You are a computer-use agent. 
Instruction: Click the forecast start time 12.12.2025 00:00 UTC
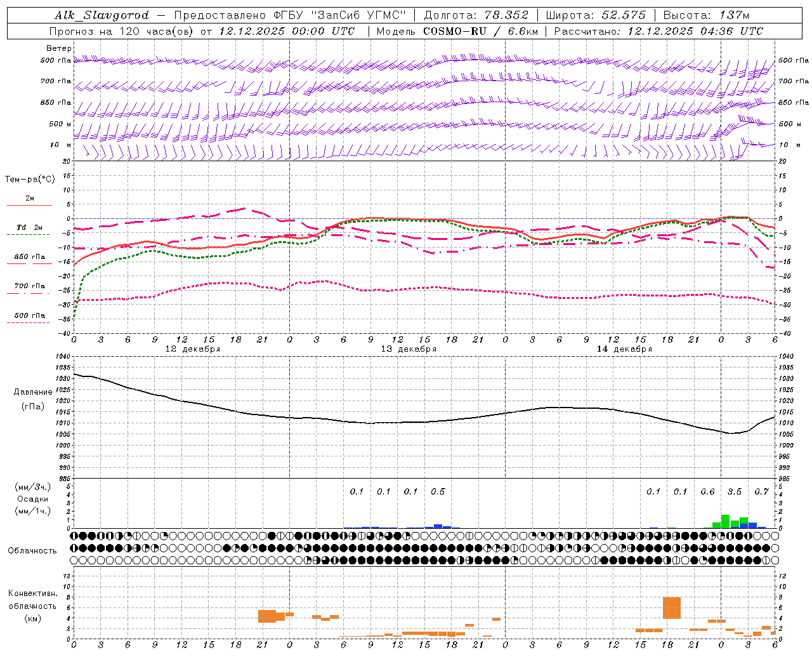[287, 31]
